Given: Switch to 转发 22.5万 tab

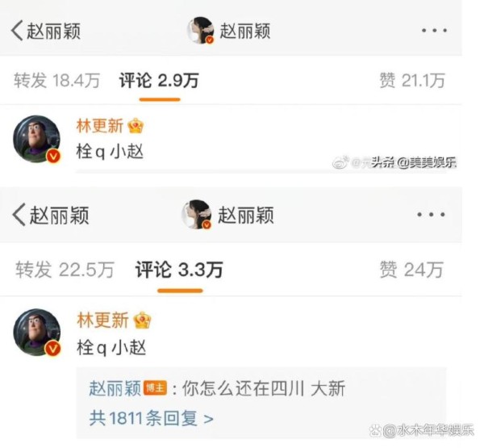Looking at the screenshot, I should 65,270.
